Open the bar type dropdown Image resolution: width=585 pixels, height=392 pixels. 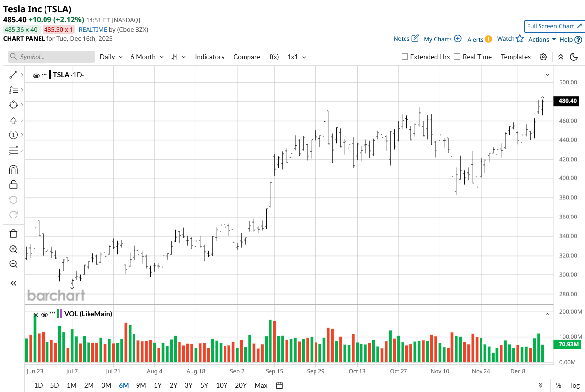[x=179, y=57]
